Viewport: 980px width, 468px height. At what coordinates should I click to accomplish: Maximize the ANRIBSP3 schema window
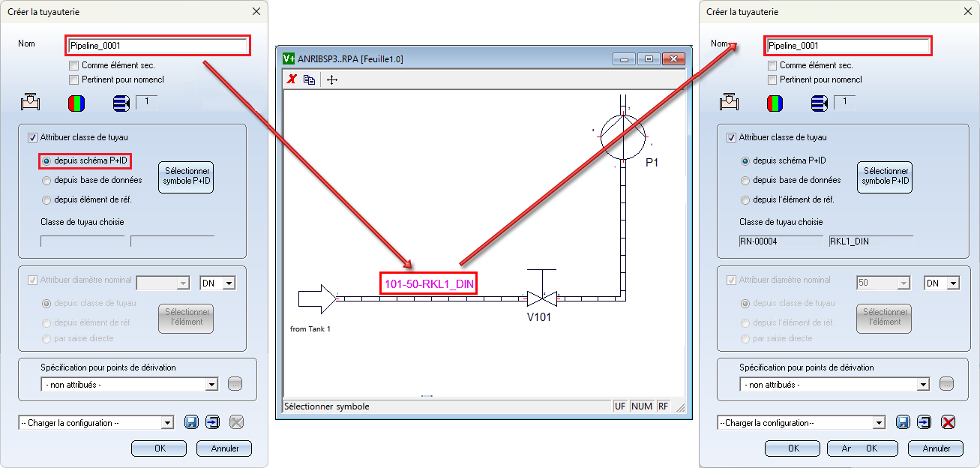tap(649, 58)
